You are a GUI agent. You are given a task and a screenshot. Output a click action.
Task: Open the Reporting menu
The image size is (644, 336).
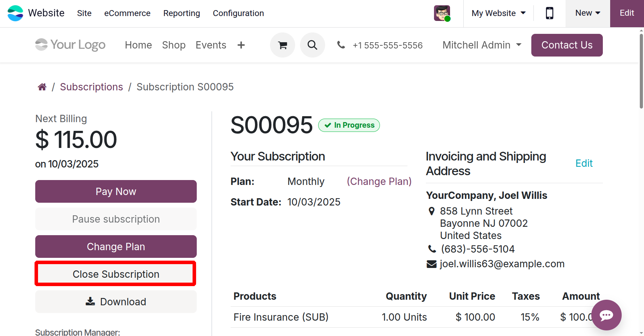click(181, 13)
